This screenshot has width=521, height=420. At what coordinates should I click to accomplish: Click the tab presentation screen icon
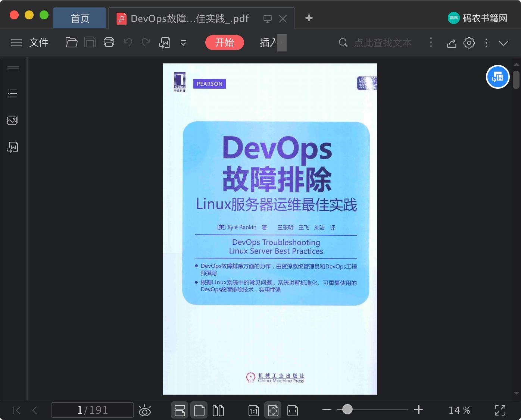click(x=268, y=19)
